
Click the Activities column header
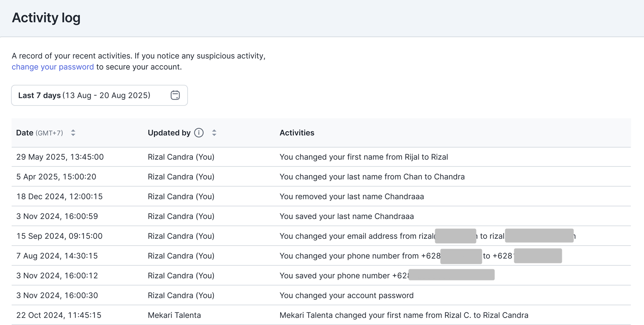[297, 133]
